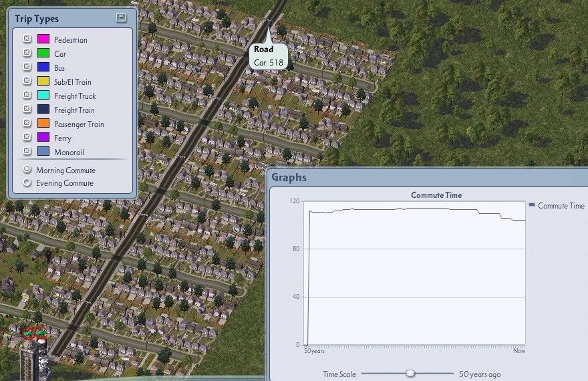The image size is (588, 381).
Task: Click the Pedestrian label text
Action: 71,39
